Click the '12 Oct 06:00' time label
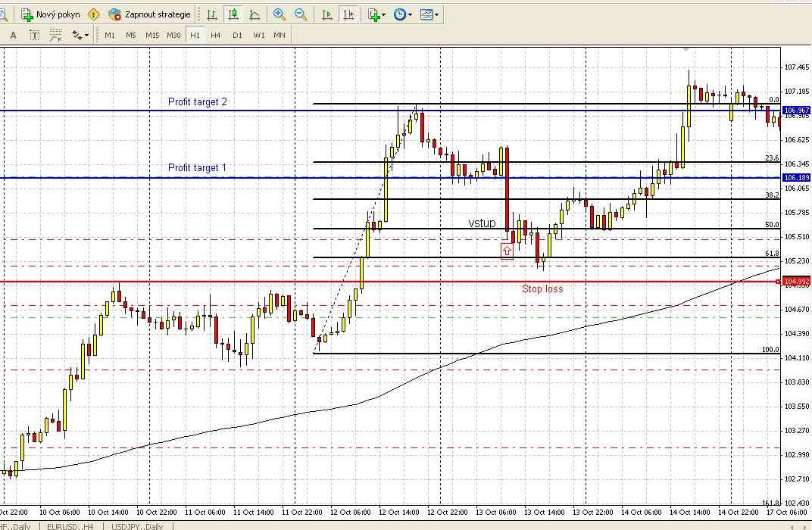The width and height of the screenshot is (812, 530). [351, 513]
